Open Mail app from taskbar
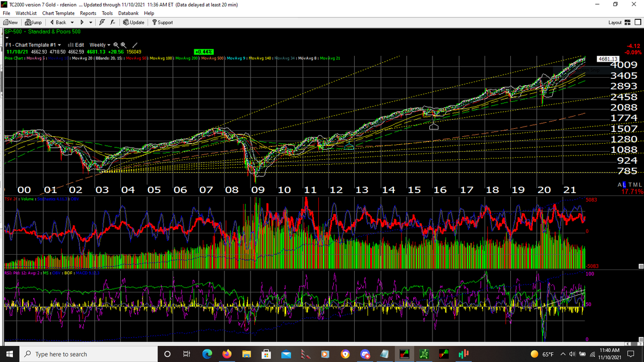This screenshot has height=362, width=644. [286, 354]
